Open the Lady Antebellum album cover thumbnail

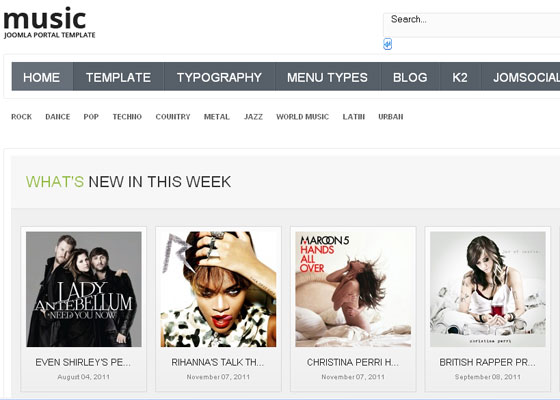[x=84, y=289]
